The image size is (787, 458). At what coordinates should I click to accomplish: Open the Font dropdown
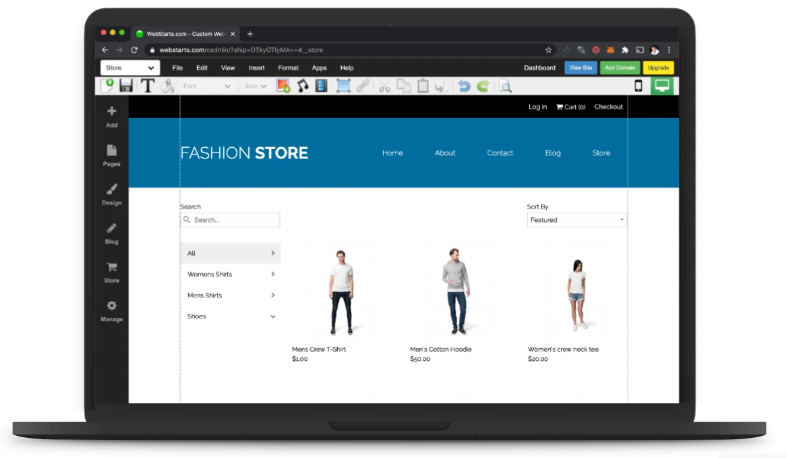(206, 86)
